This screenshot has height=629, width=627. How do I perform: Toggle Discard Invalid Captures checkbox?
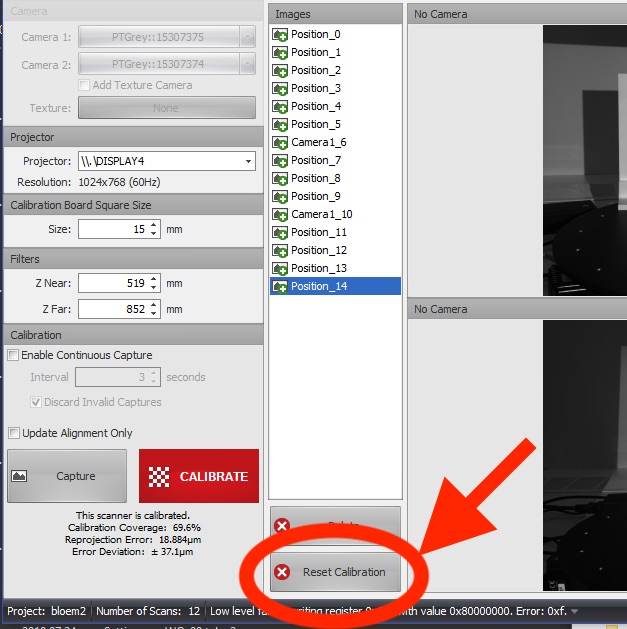(37, 402)
